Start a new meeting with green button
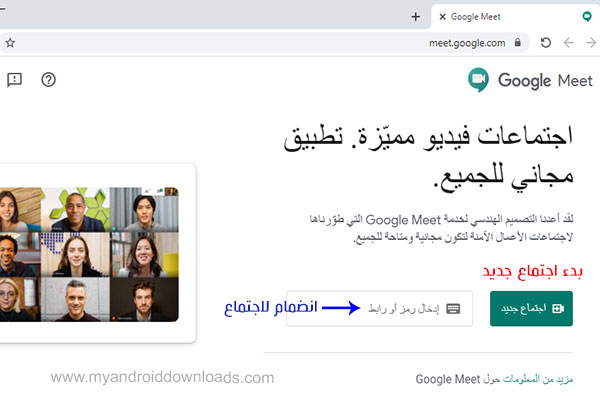Image resolution: width=600 pixels, height=400 pixels. pos(531,309)
